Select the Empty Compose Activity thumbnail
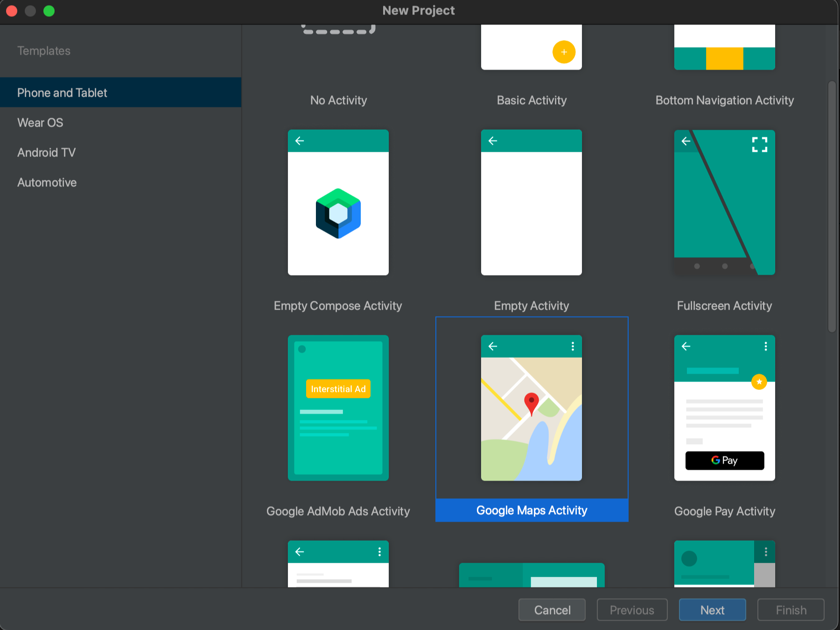This screenshot has height=630, width=840. tap(338, 202)
